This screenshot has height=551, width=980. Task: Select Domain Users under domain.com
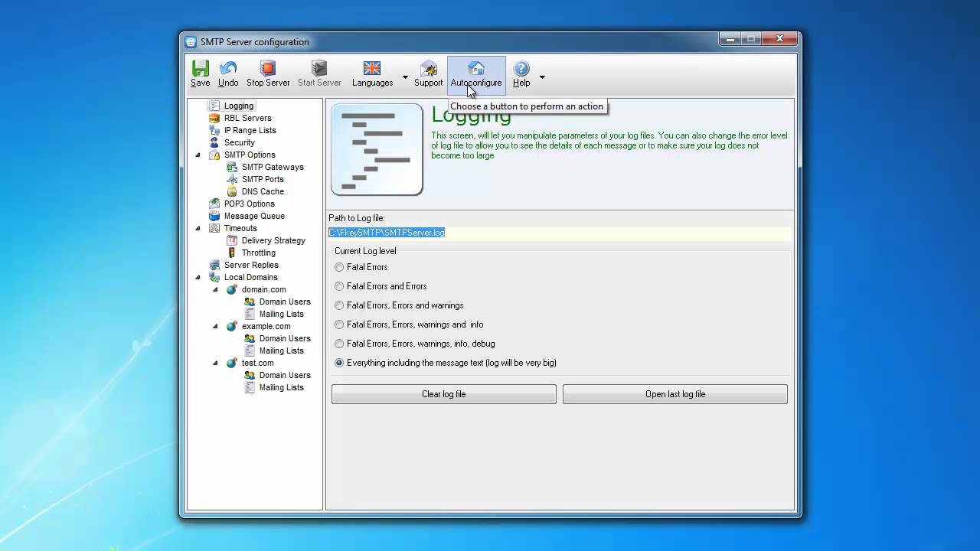pyautogui.click(x=285, y=302)
